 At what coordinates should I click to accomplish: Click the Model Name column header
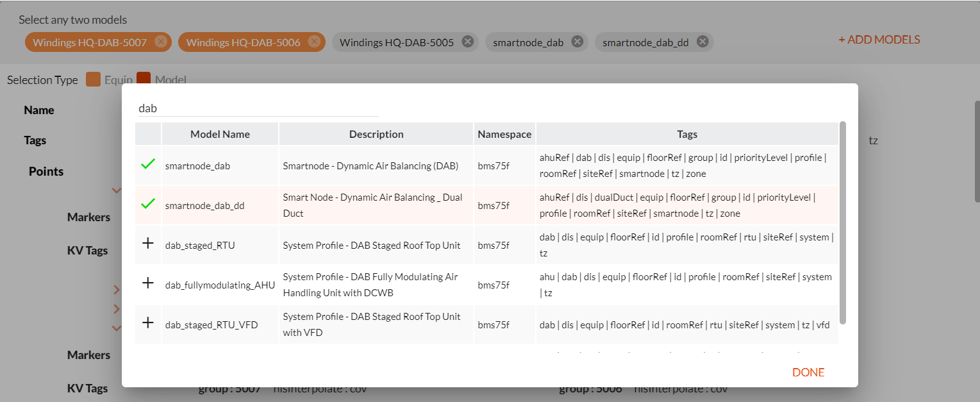click(x=220, y=134)
